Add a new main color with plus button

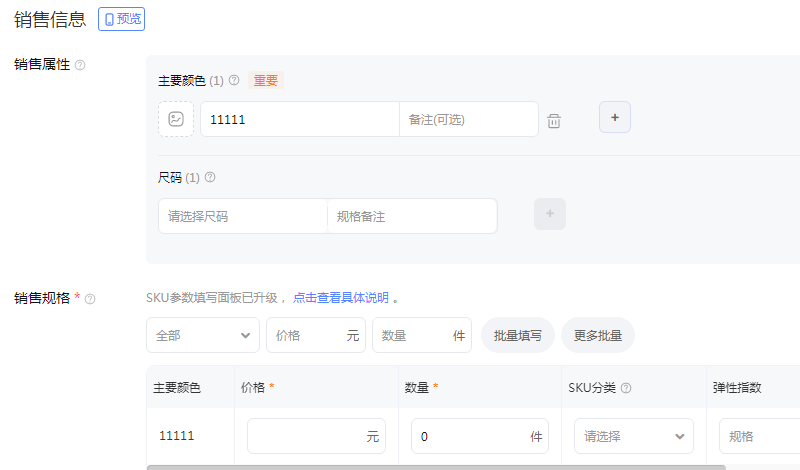pos(615,118)
